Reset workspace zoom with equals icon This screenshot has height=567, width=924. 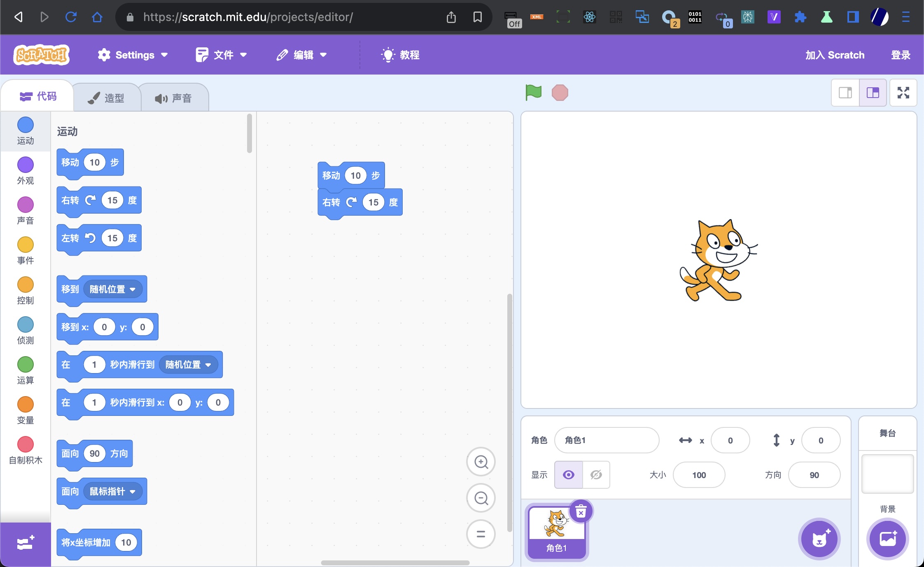(x=481, y=534)
